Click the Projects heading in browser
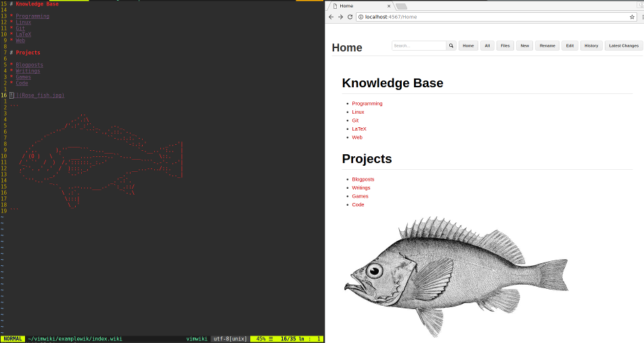This screenshot has height=343, width=644. (367, 158)
